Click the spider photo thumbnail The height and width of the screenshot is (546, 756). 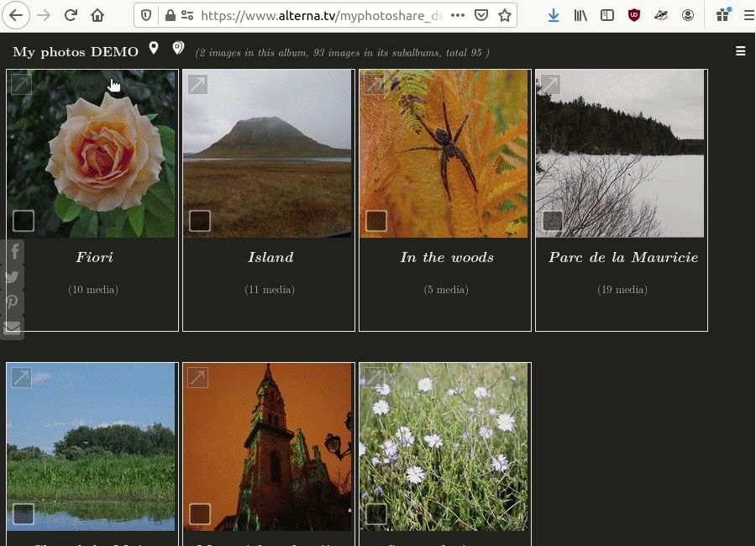444,154
